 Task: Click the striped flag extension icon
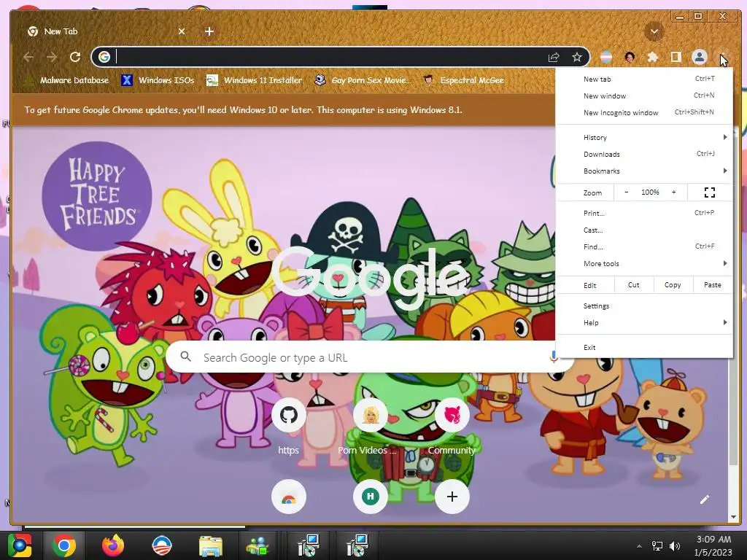(x=606, y=57)
